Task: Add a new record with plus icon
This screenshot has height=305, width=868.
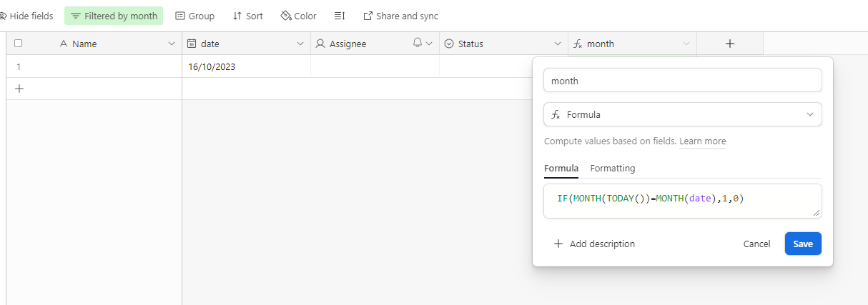Action: tap(19, 89)
